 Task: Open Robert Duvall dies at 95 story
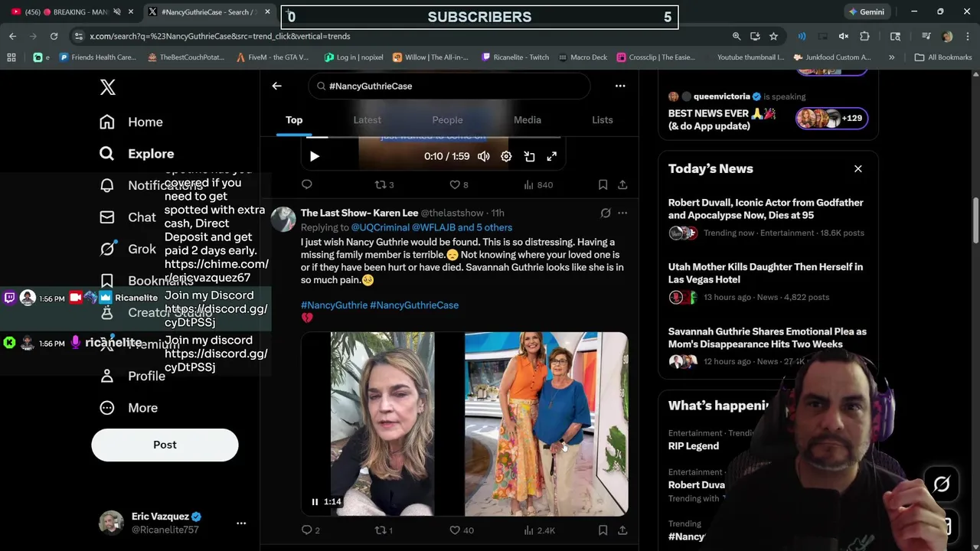click(768, 217)
